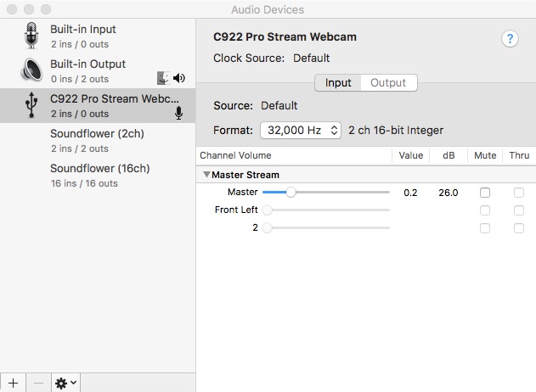Click the plus icon to add device
Image resolution: width=536 pixels, height=392 pixels.
[x=13, y=383]
